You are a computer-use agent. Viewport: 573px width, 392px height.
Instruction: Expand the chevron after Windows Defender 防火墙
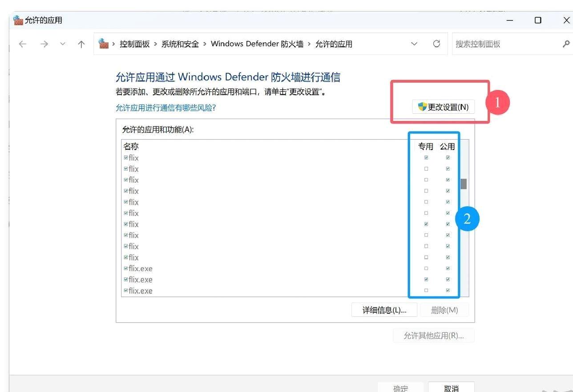pyautogui.click(x=310, y=44)
